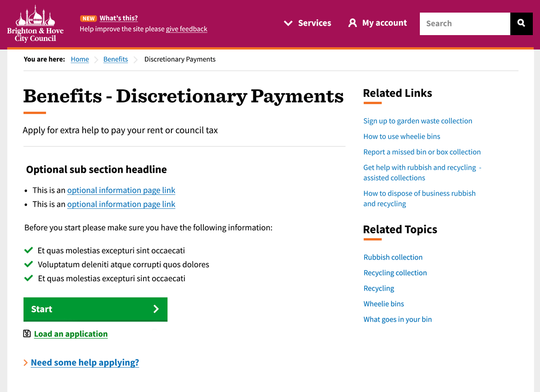
Task: Expand the Services dropdown menu
Action: pyautogui.click(x=308, y=23)
